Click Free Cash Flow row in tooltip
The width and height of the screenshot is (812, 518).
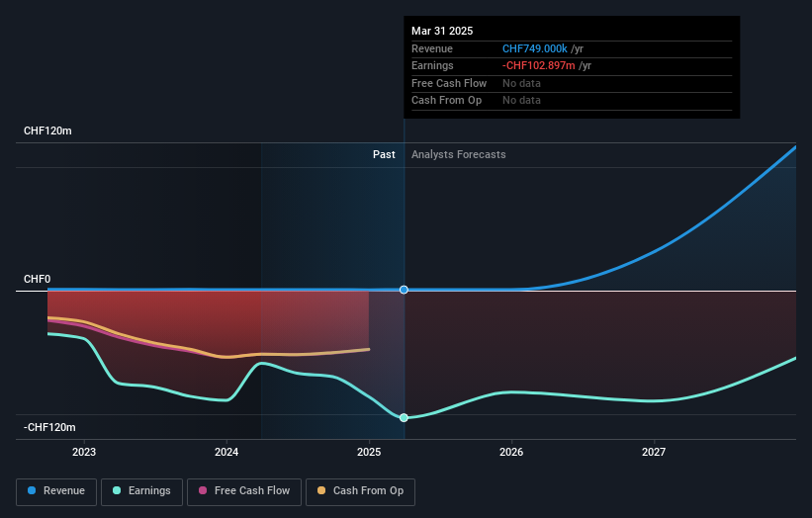coord(572,83)
